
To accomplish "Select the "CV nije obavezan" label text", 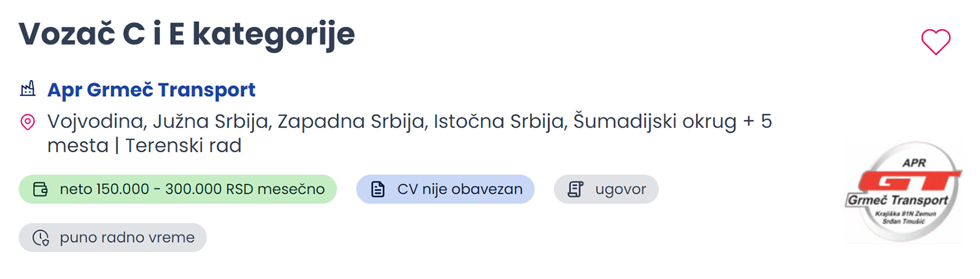I will pyautogui.click(x=460, y=189).
